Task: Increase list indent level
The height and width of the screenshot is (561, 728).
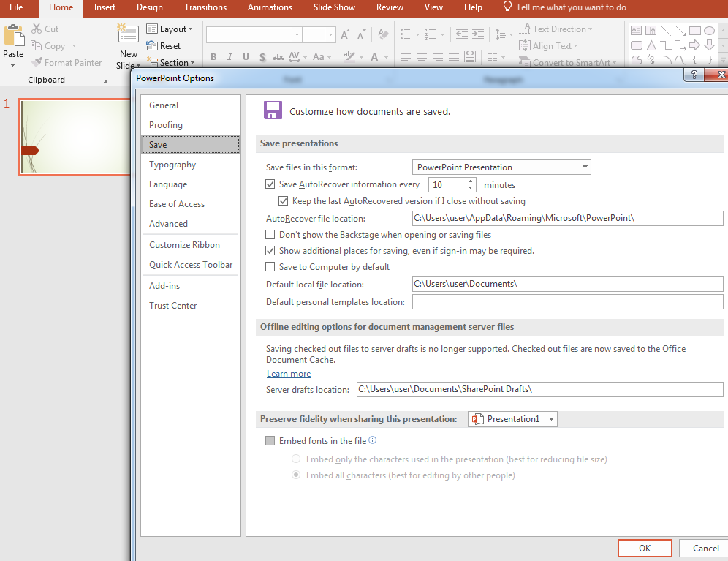Action: pyautogui.click(x=478, y=34)
